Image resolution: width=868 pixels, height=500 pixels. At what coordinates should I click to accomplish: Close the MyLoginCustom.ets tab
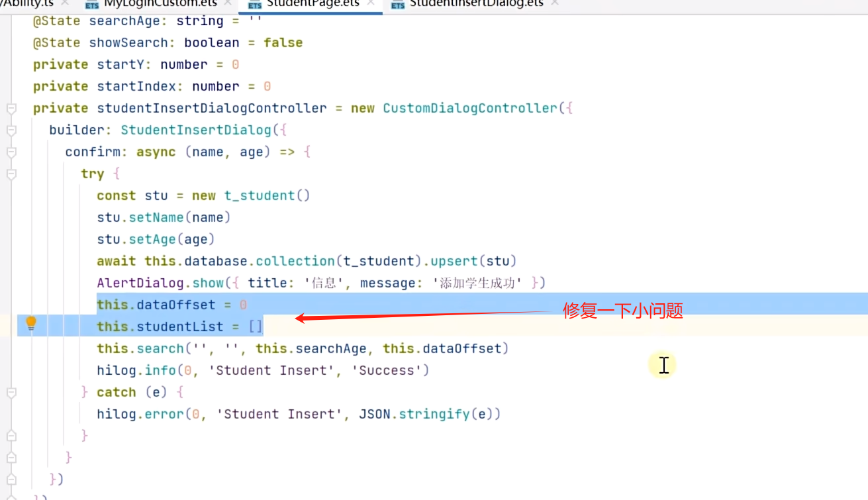click(228, 3)
